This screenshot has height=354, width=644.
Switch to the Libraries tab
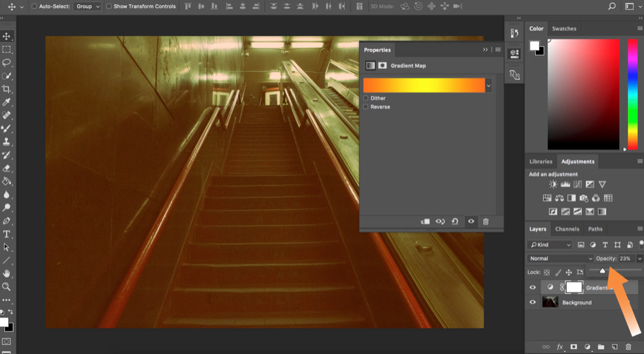coord(541,161)
